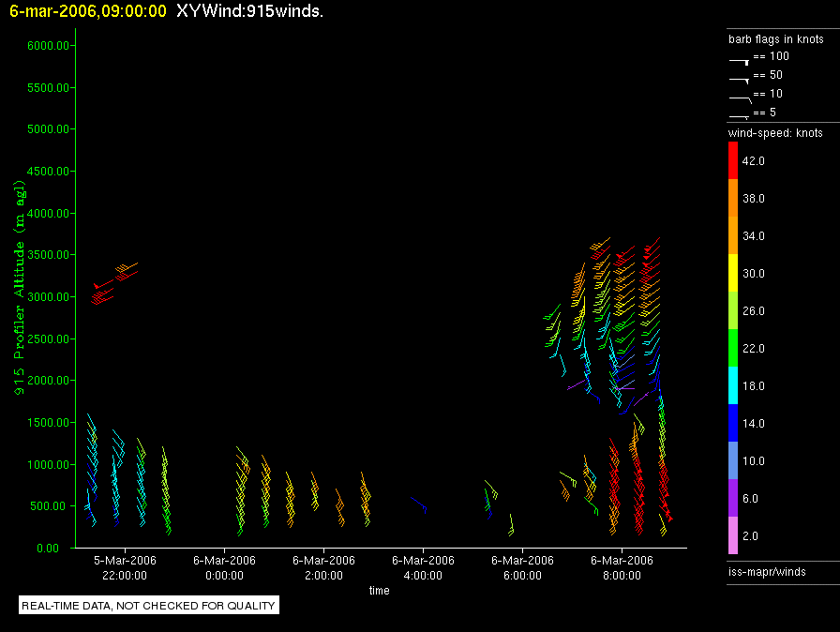Select the orange 38.0 knots color band
Image resolution: width=840 pixels, height=632 pixels.
click(x=733, y=199)
